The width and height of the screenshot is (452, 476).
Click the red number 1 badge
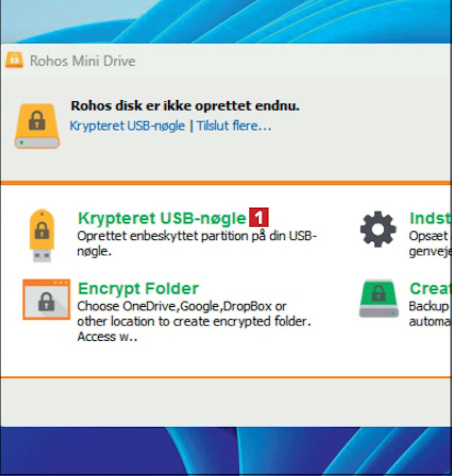259,217
